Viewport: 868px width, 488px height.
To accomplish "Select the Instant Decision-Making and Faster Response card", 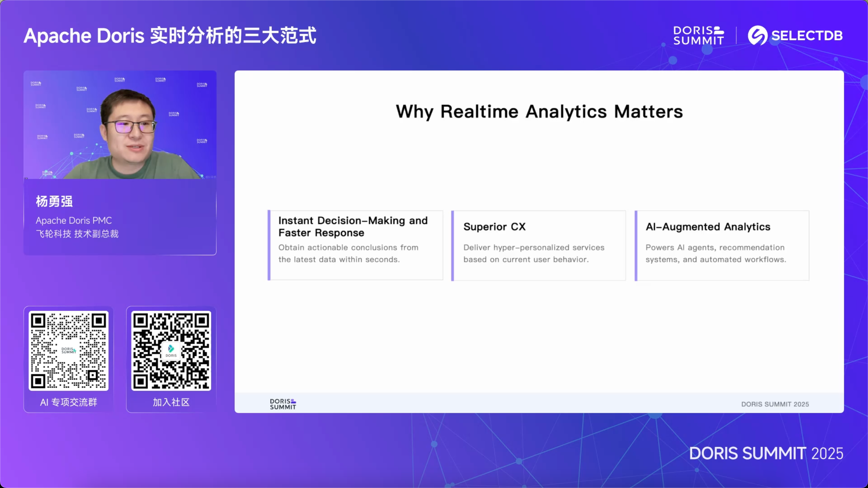I will point(356,245).
